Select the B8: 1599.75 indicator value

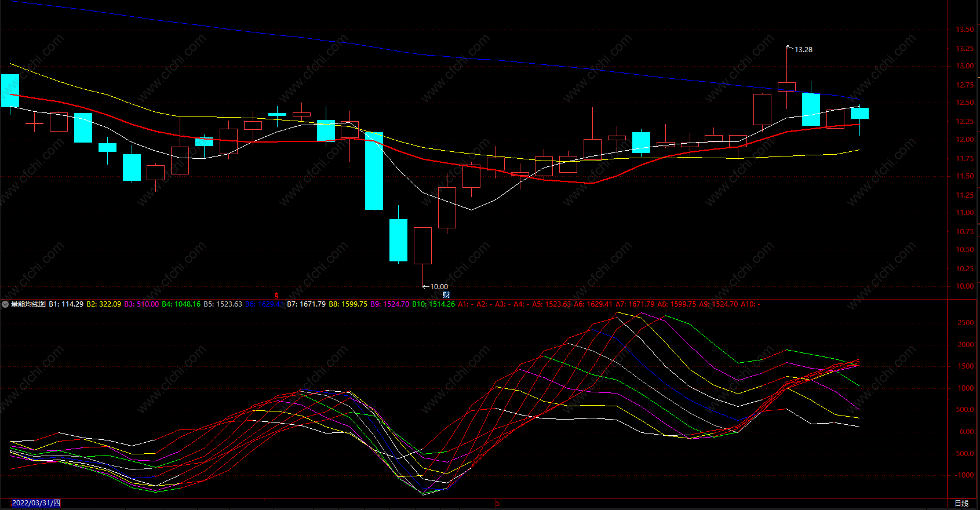click(x=348, y=304)
